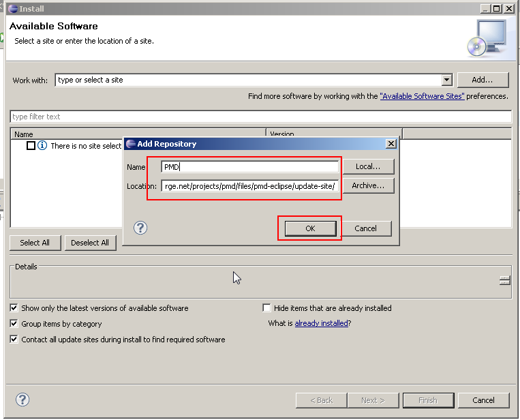Click the Details pane properties icon
Viewport: 520px width, 420px height.
[505, 280]
